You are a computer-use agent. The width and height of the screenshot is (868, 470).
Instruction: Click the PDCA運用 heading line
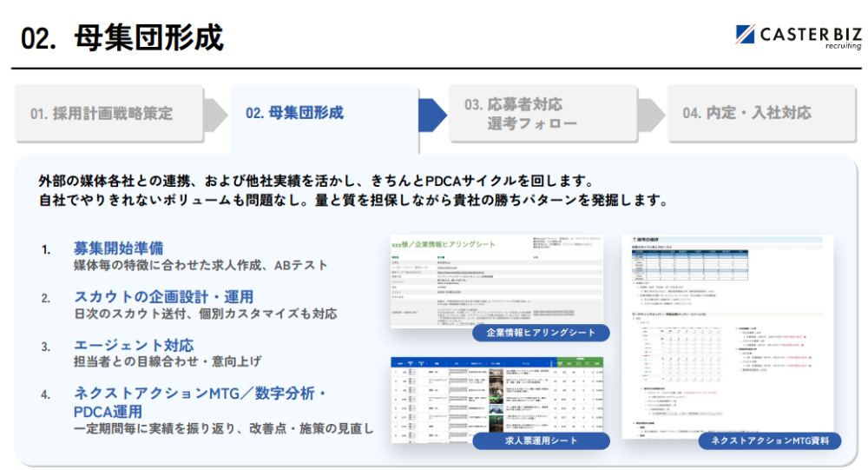coord(108,412)
